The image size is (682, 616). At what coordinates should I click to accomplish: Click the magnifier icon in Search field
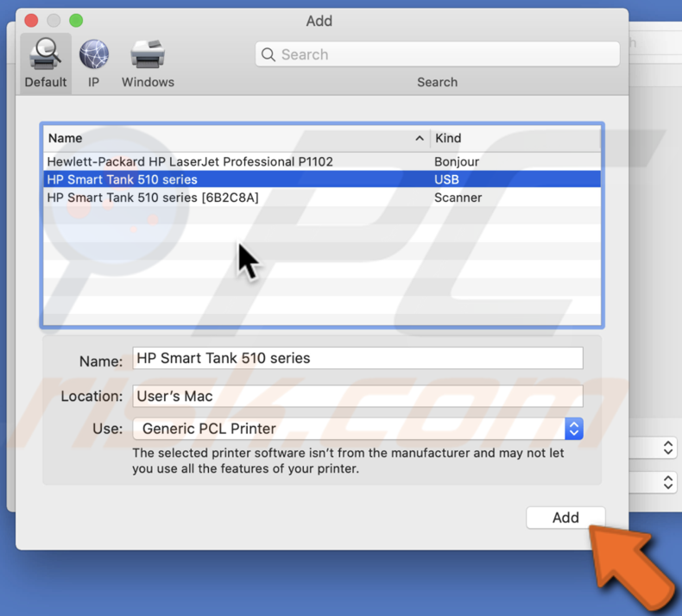tap(268, 54)
